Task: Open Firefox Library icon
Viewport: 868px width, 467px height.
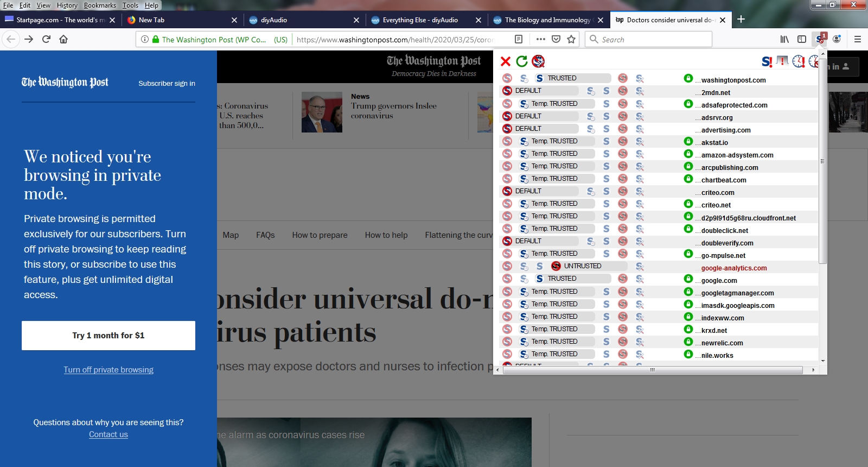Action: (784, 39)
